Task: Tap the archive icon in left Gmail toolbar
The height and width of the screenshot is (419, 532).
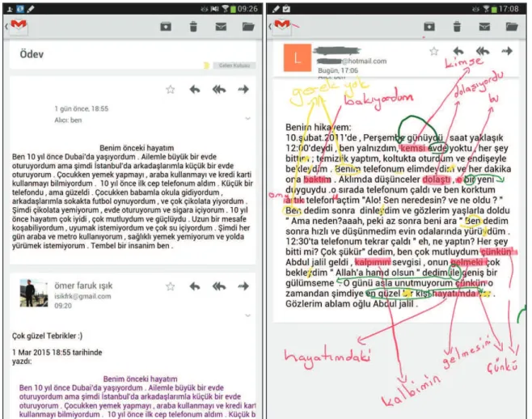Action: (166, 26)
